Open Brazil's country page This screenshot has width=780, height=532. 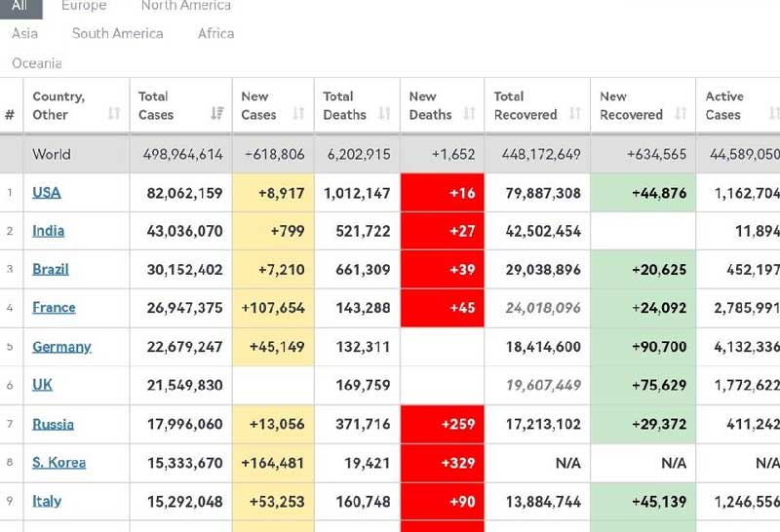click(x=51, y=269)
